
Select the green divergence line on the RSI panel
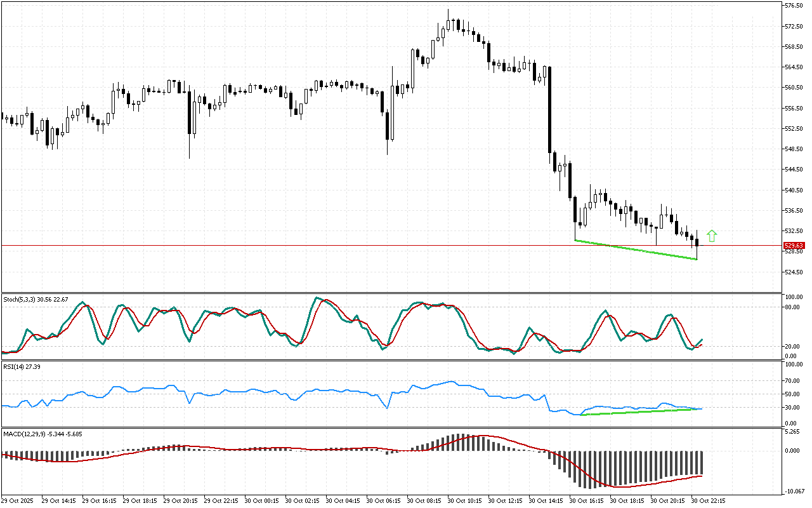[641, 411]
